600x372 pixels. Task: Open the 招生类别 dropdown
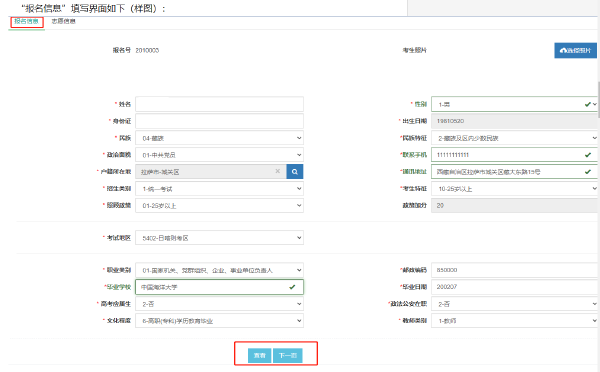point(219,189)
